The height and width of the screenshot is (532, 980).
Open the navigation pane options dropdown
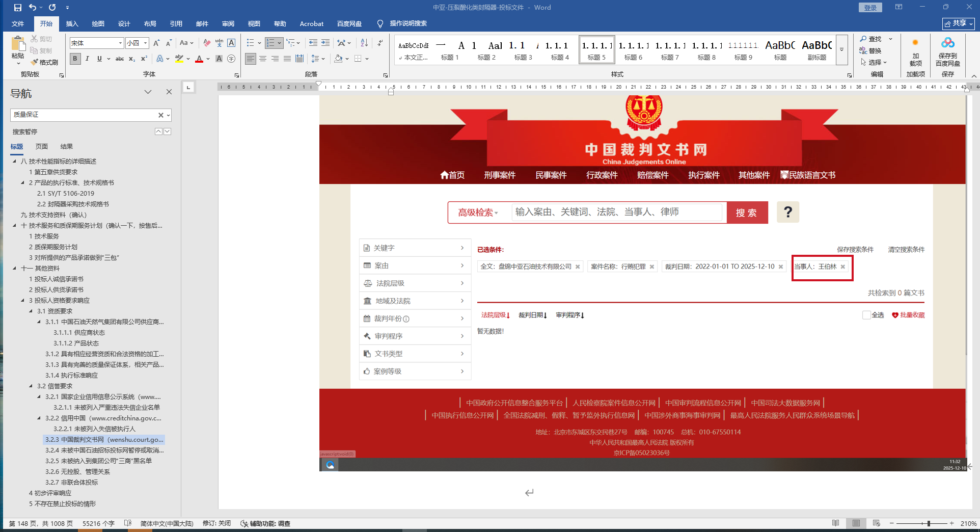pos(148,92)
